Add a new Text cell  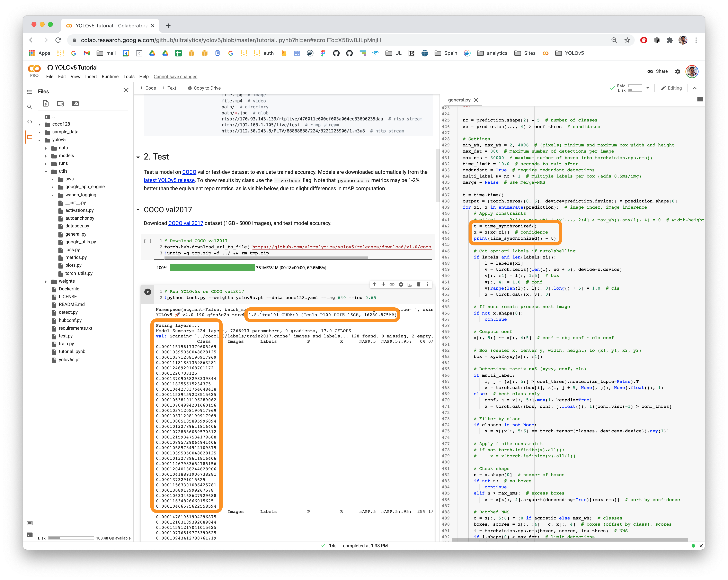(169, 88)
